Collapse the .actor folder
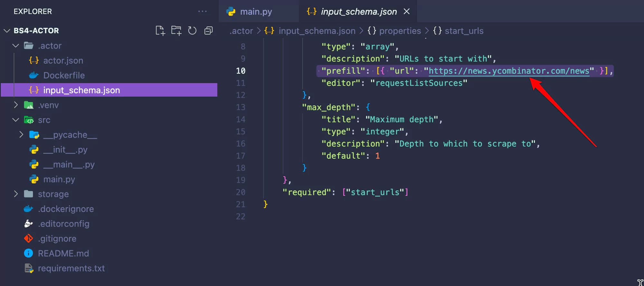This screenshot has height=286, width=644. click(x=15, y=46)
